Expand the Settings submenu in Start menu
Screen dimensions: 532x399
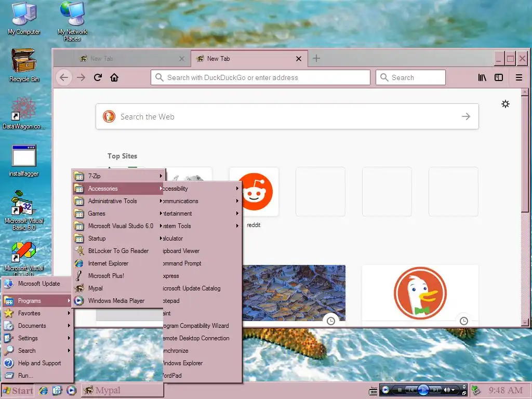(x=37, y=338)
